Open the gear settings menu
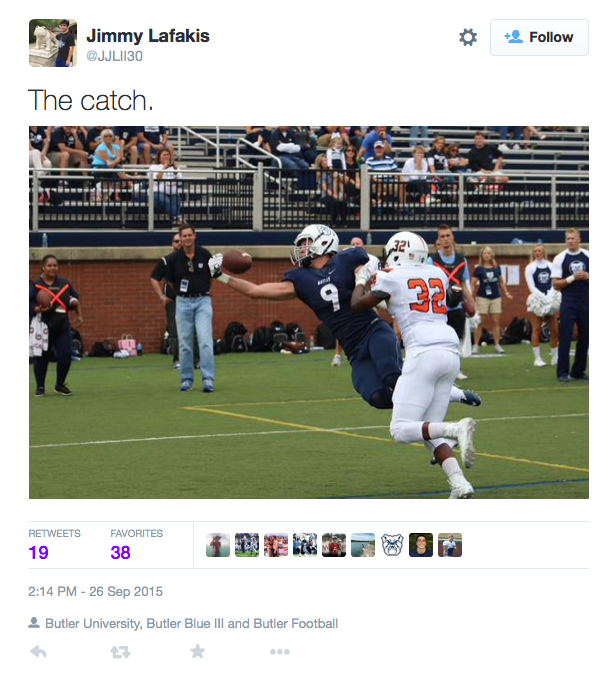611x676 pixels. [467, 38]
